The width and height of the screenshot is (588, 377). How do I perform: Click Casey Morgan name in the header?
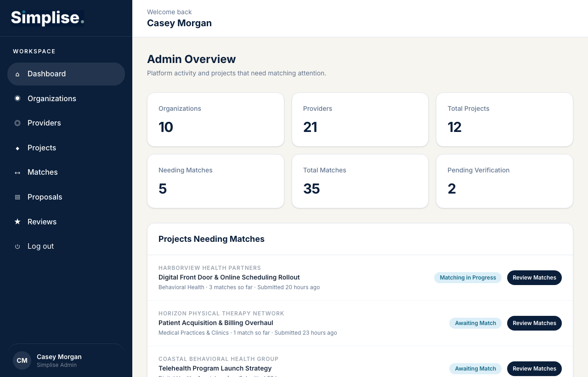(x=179, y=23)
